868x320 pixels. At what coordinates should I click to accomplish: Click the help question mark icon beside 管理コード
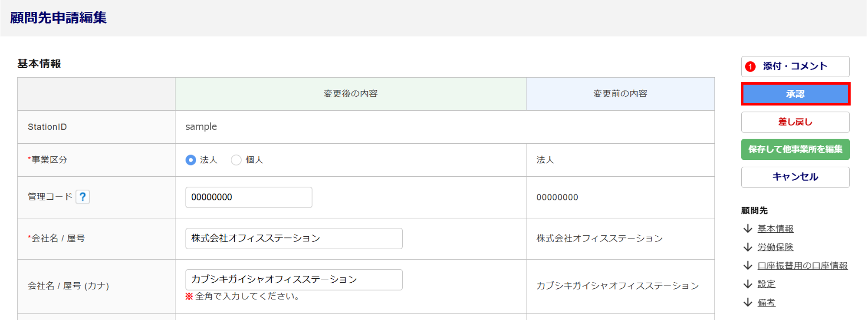coord(82,197)
